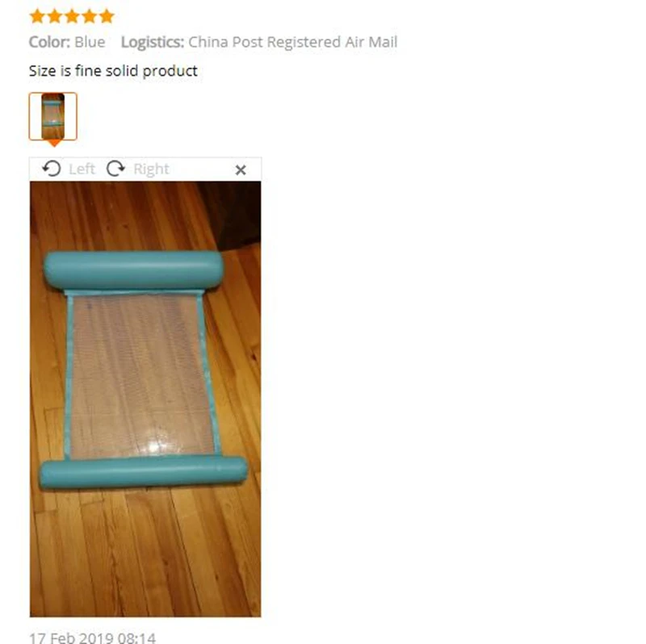Click the fourth orange rating star
646x644 pixels.
pos(90,16)
